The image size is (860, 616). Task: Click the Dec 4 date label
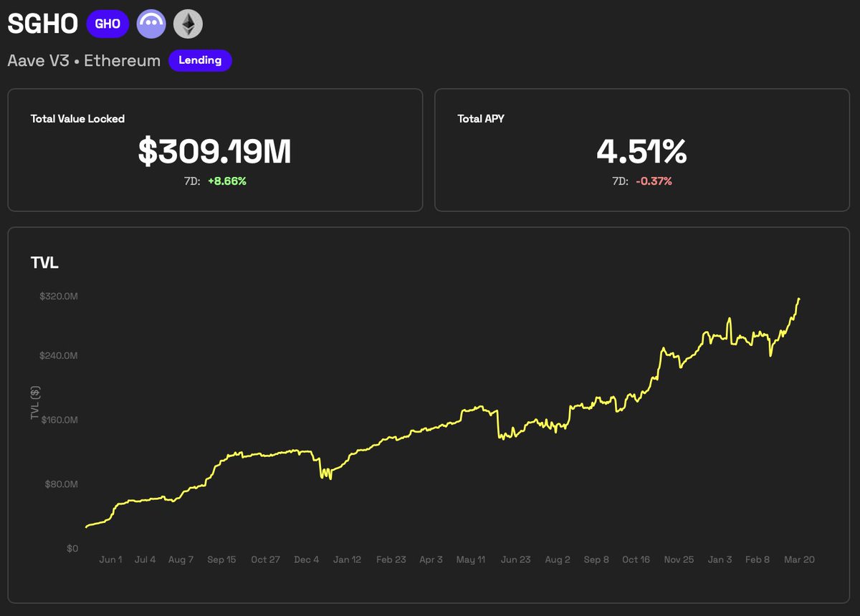[306, 559]
